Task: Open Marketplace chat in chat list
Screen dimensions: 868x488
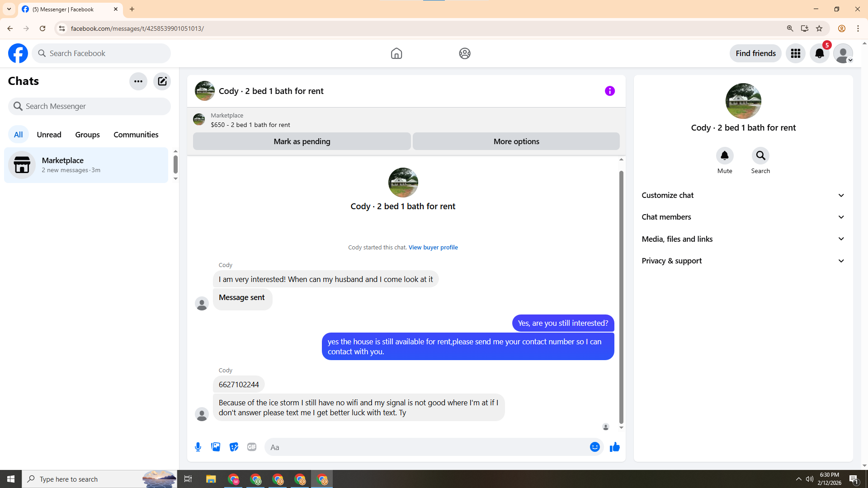Action: [x=86, y=165]
